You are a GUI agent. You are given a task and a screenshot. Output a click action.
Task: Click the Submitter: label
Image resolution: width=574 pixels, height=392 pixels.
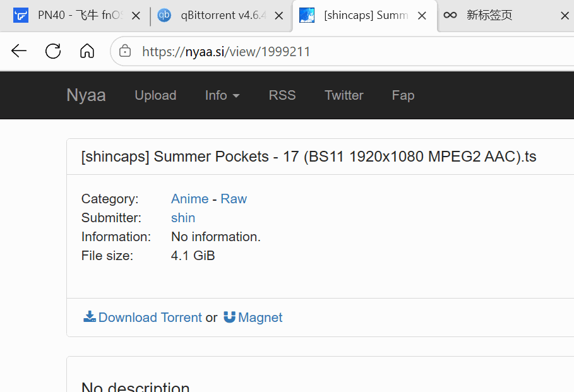click(x=111, y=218)
